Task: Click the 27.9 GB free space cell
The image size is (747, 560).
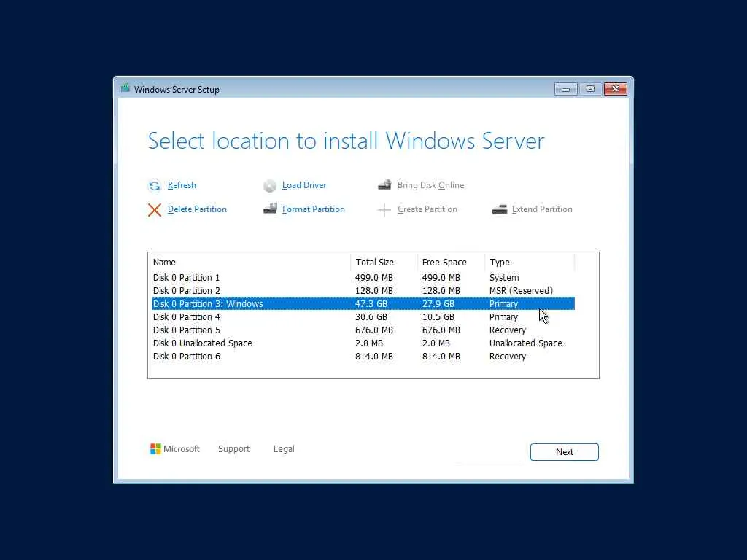Action: (x=438, y=304)
